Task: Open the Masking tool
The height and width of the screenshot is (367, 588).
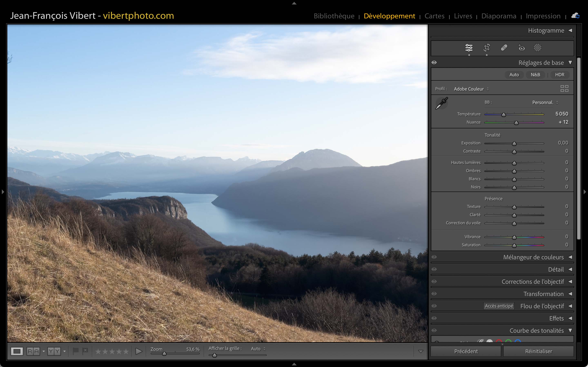Action: pyautogui.click(x=537, y=48)
